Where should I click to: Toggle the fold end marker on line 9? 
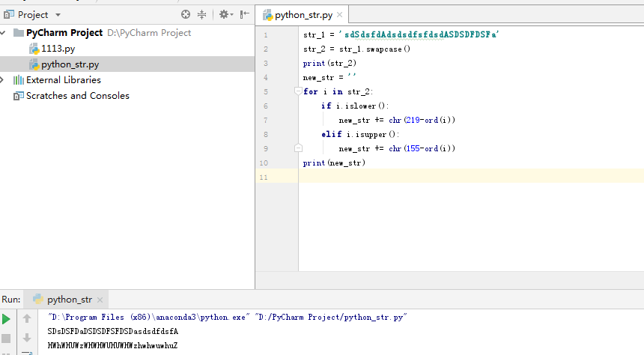click(298, 148)
